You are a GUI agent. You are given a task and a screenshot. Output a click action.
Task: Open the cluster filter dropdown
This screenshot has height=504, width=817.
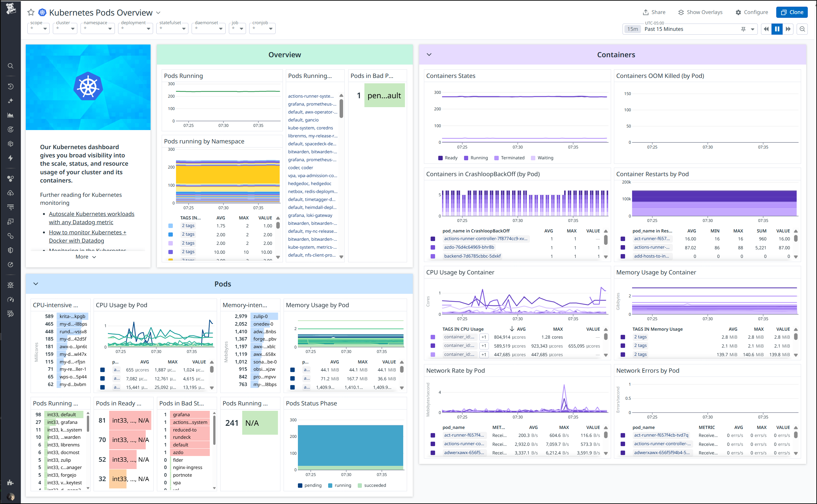point(66,28)
